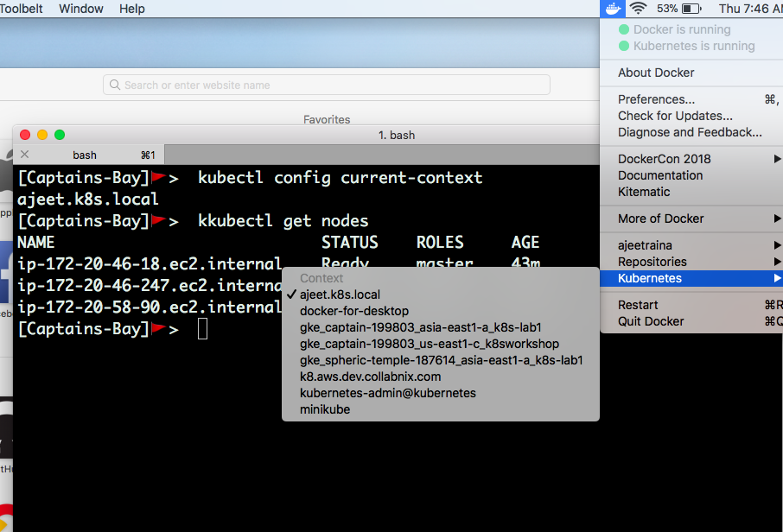
Task: Click the Favorites heading in Safari
Action: [x=327, y=119]
